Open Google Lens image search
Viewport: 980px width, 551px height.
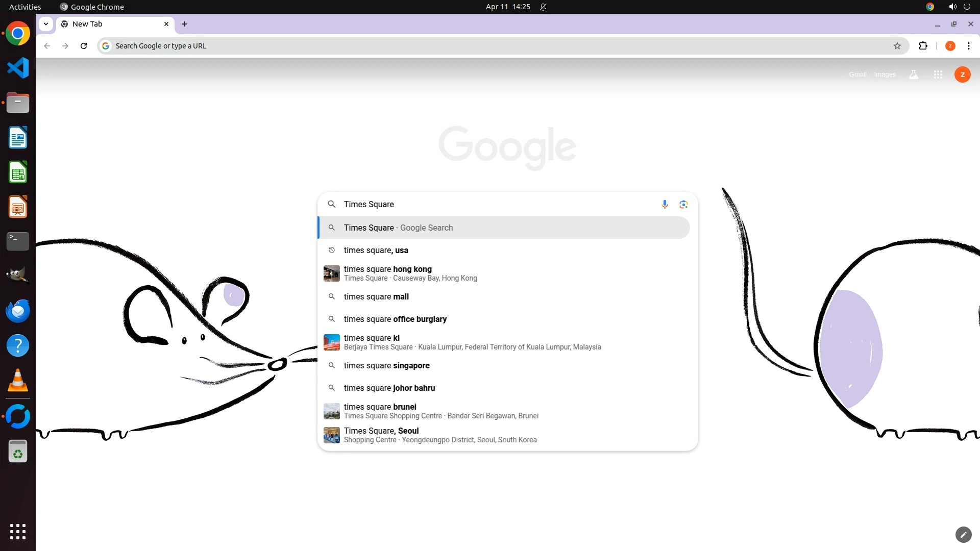click(683, 205)
